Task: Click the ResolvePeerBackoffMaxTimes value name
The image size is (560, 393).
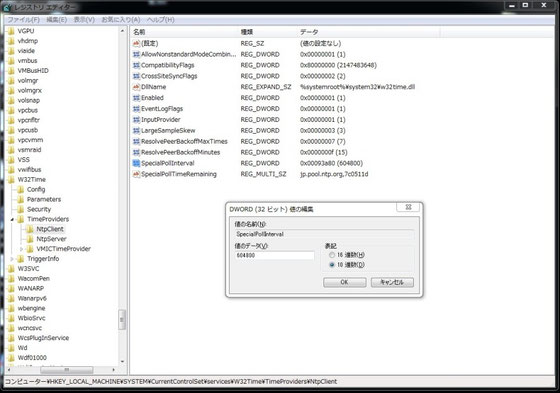Action: (184, 141)
